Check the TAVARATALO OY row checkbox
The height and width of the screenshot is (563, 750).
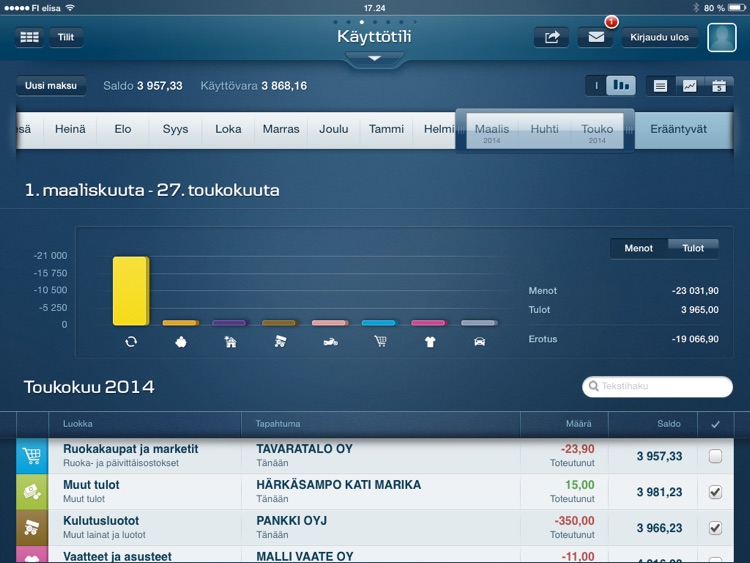click(x=715, y=456)
